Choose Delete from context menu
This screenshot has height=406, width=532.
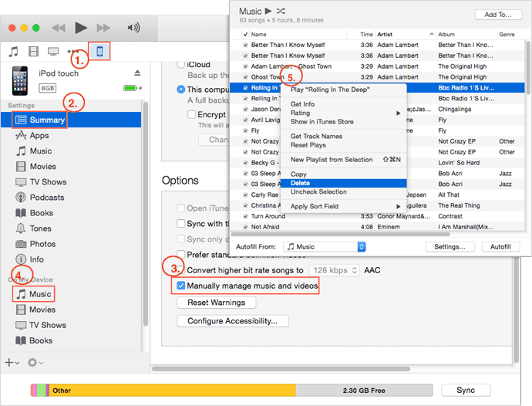343,183
